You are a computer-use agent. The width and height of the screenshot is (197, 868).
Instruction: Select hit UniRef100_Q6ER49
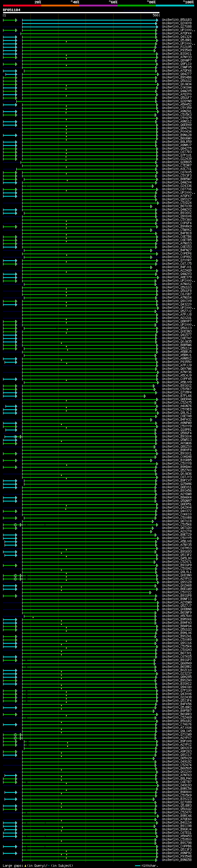click(177, 125)
